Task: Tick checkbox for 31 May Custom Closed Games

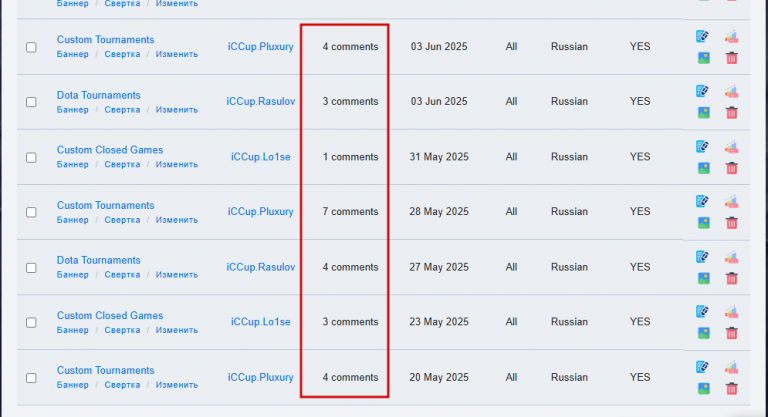Action: [31, 157]
